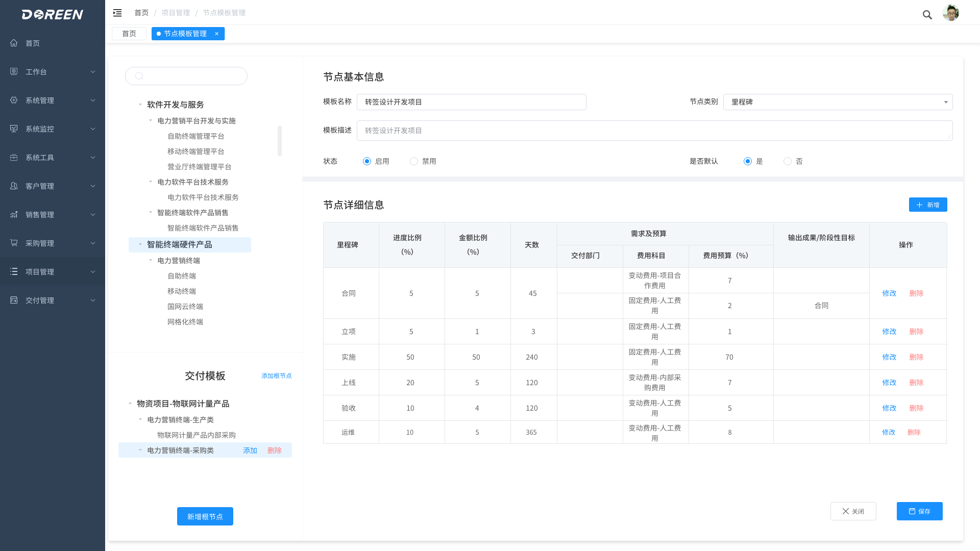Click the sidebar collapse hamburger icon
This screenshot has width=980, height=551.
pos(117,13)
